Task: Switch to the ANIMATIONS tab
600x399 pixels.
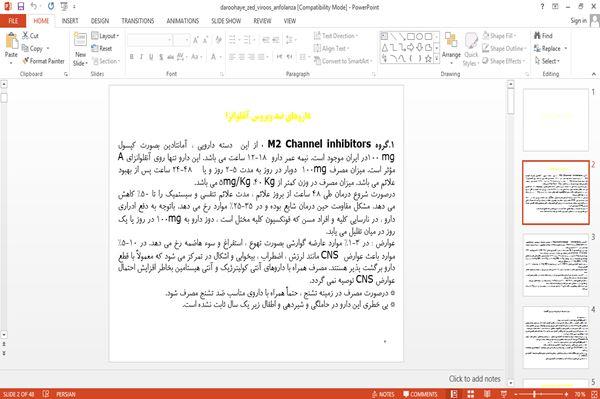Action: 183,21
